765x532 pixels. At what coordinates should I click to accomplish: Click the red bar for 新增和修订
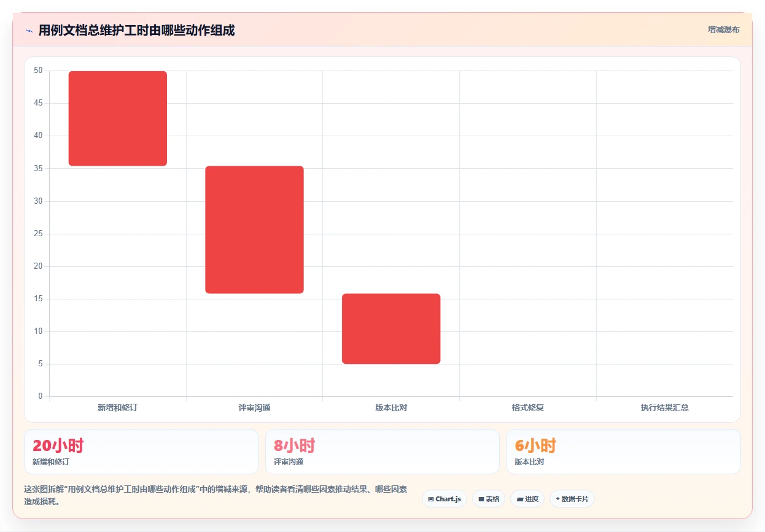tap(118, 118)
